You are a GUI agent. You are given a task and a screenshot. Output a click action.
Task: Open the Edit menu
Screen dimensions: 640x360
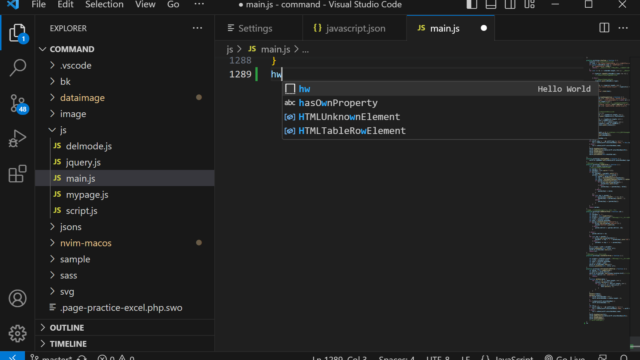point(65,4)
